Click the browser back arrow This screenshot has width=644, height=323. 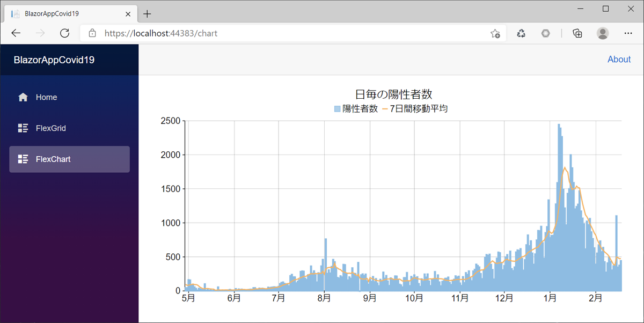pos(16,33)
